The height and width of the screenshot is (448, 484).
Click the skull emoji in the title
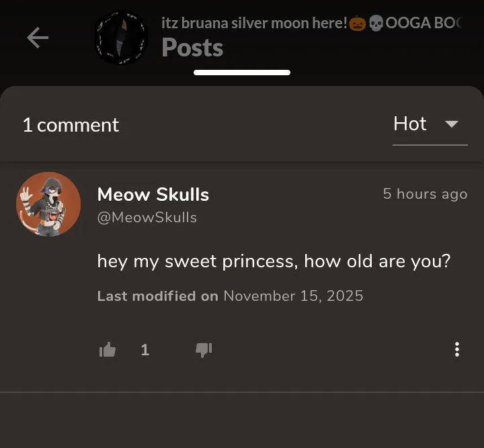376,24
